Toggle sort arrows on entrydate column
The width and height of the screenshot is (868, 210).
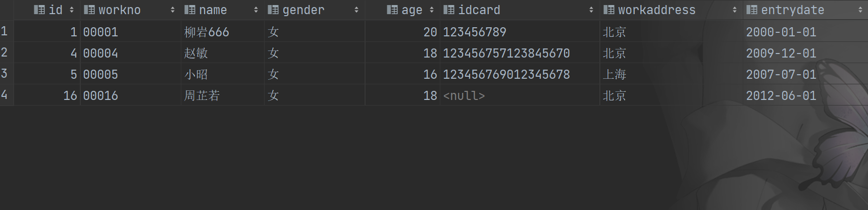point(860,10)
